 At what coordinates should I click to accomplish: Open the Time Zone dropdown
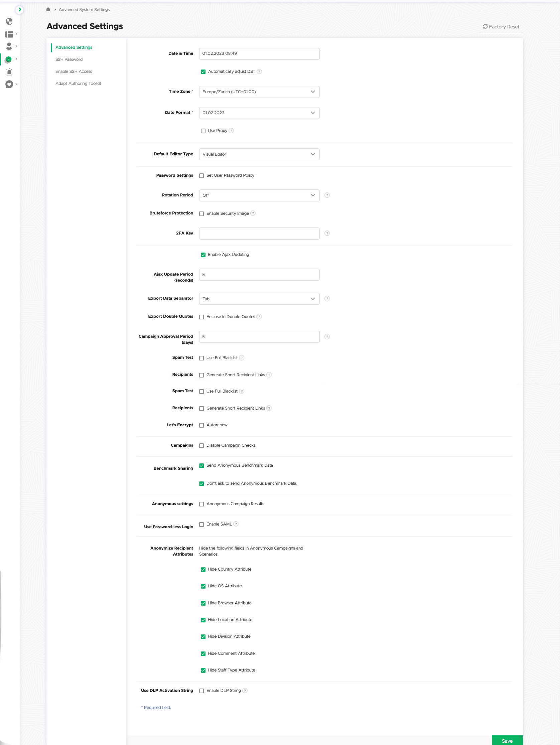[x=259, y=92]
